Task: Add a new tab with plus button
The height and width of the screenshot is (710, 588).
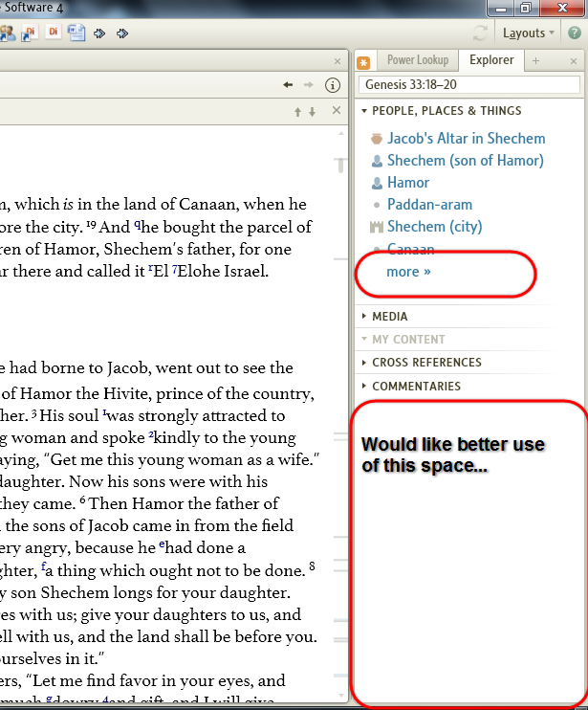Action: pyautogui.click(x=536, y=60)
